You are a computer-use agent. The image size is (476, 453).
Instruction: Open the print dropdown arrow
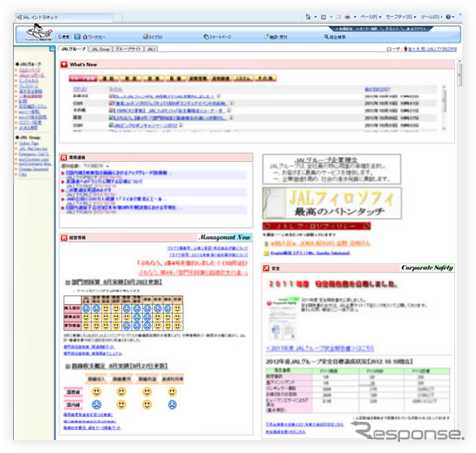(x=355, y=17)
